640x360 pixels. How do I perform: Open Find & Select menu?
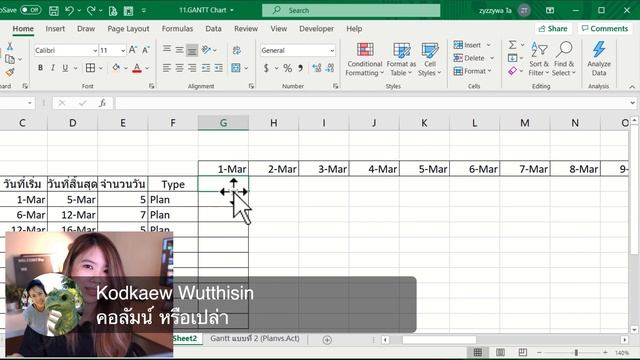[x=564, y=59]
